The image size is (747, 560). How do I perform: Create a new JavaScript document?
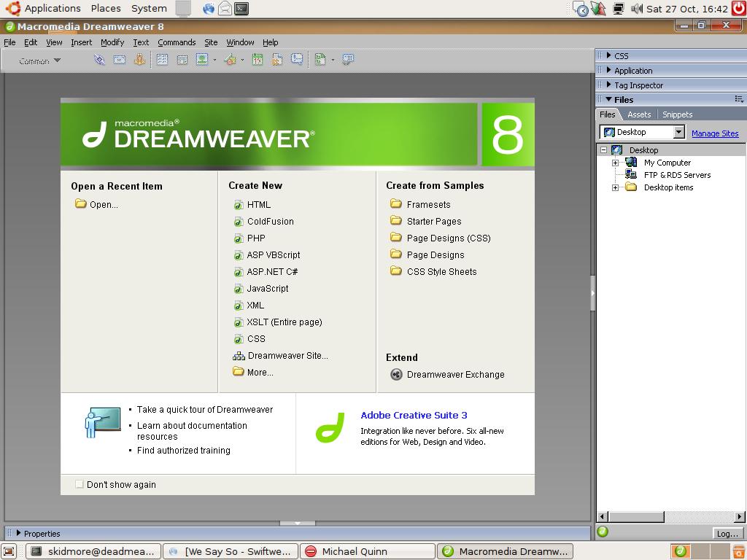(261, 289)
